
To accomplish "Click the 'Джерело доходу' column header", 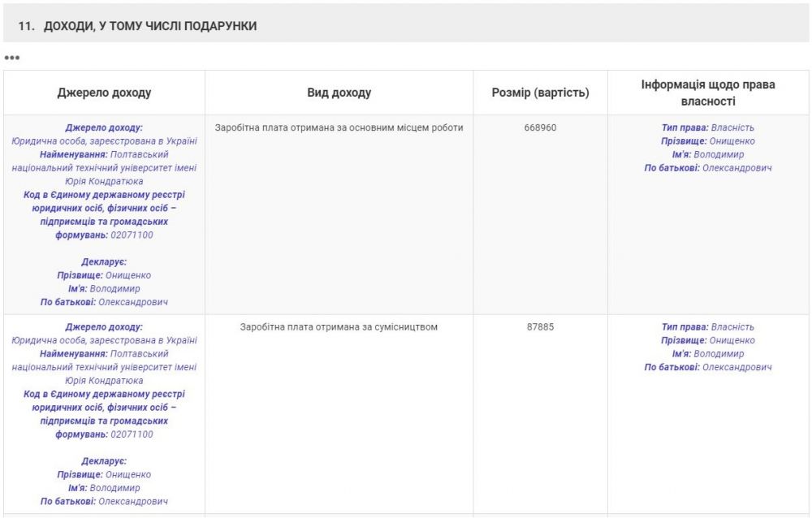I will (x=104, y=93).
